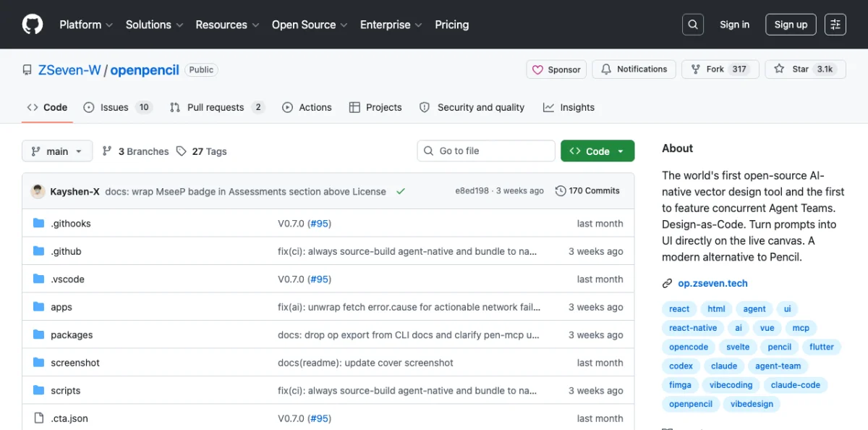Open the 170 Commits history link
This screenshot has width=868, height=430.
(x=587, y=191)
